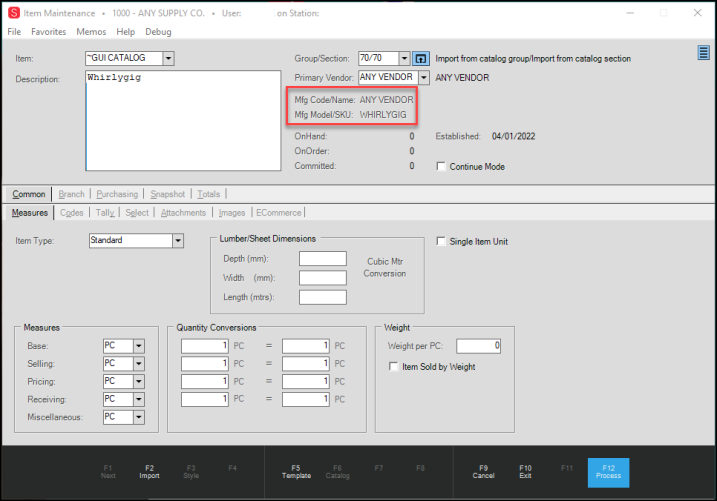
Task: Open the Favorites menu
Action: click(x=48, y=32)
